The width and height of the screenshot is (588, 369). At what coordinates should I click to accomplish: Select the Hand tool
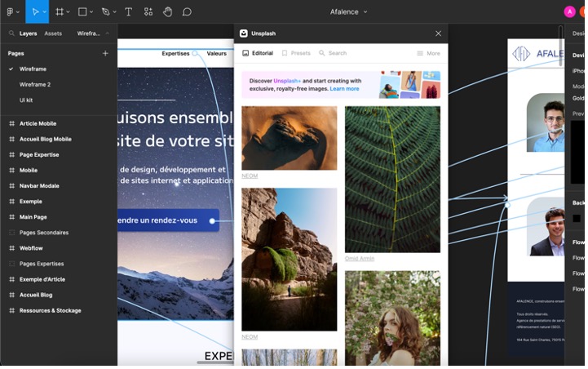167,12
